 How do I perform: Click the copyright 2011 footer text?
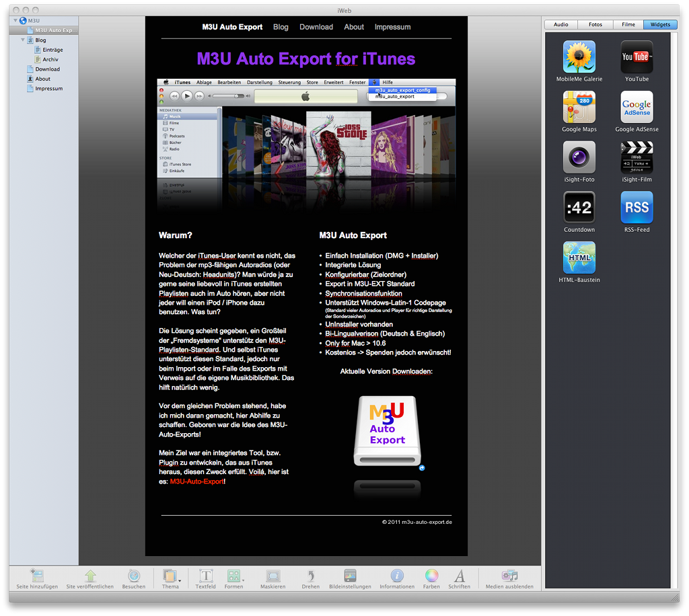pos(417,522)
